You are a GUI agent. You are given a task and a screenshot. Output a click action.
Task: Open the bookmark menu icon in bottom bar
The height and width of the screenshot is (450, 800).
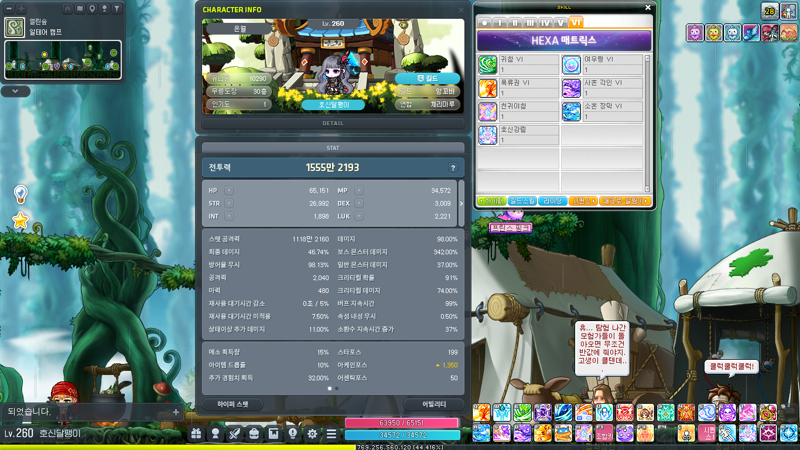pyautogui.click(x=273, y=434)
